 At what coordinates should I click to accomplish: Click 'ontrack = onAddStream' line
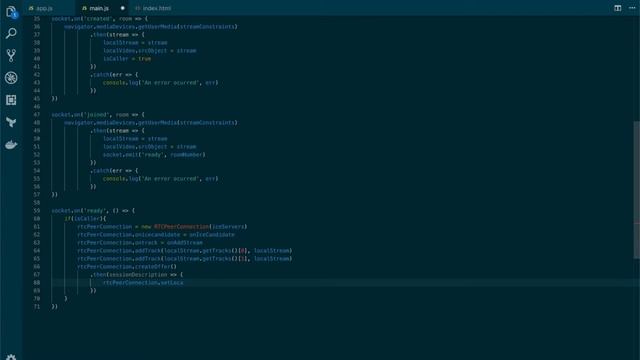pyautogui.click(x=140, y=242)
